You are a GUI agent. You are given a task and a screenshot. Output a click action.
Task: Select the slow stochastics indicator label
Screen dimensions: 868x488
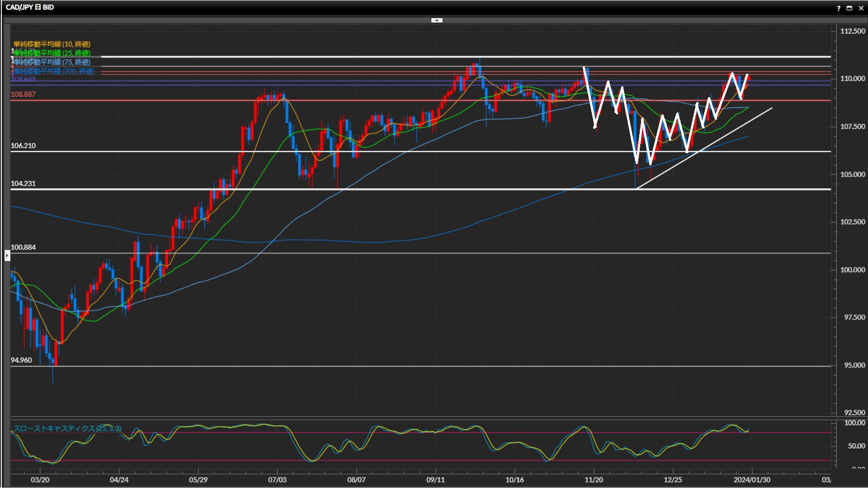(67, 428)
